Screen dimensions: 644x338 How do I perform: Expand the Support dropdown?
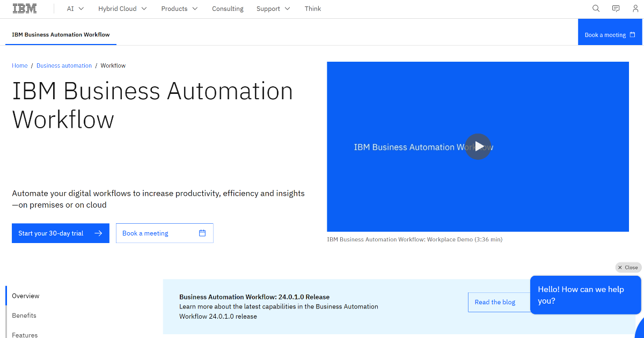click(x=273, y=9)
